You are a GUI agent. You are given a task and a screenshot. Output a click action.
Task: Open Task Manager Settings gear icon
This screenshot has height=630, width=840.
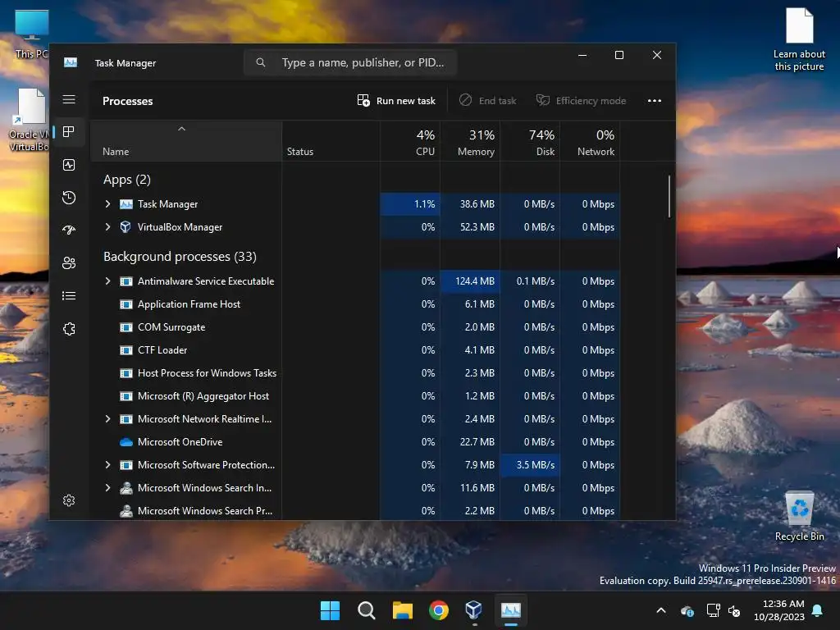69,500
